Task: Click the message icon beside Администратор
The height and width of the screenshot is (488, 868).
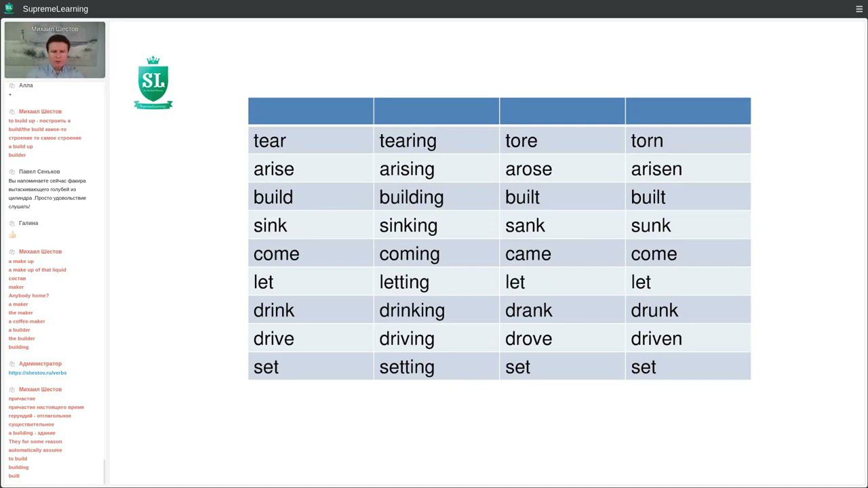Action: (x=12, y=364)
